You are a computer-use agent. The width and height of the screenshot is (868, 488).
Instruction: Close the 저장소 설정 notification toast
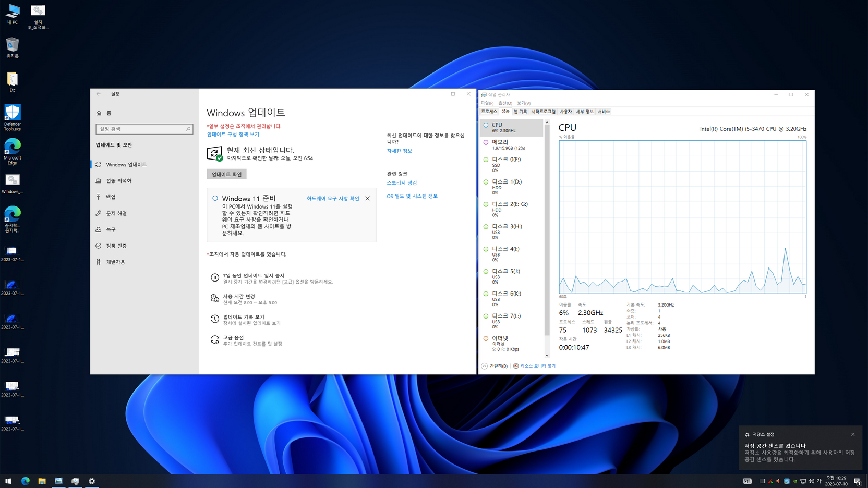853,434
